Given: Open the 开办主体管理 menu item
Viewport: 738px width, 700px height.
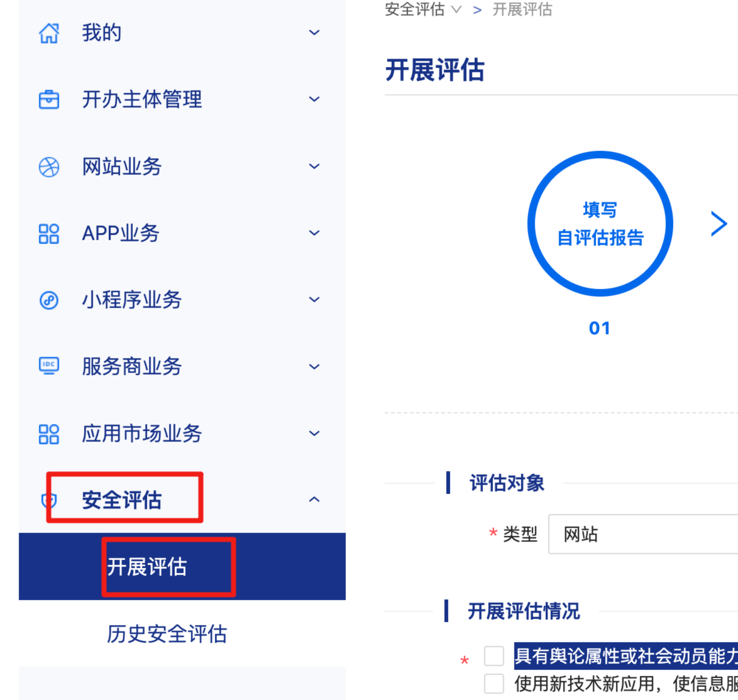Looking at the screenshot, I should [x=182, y=99].
